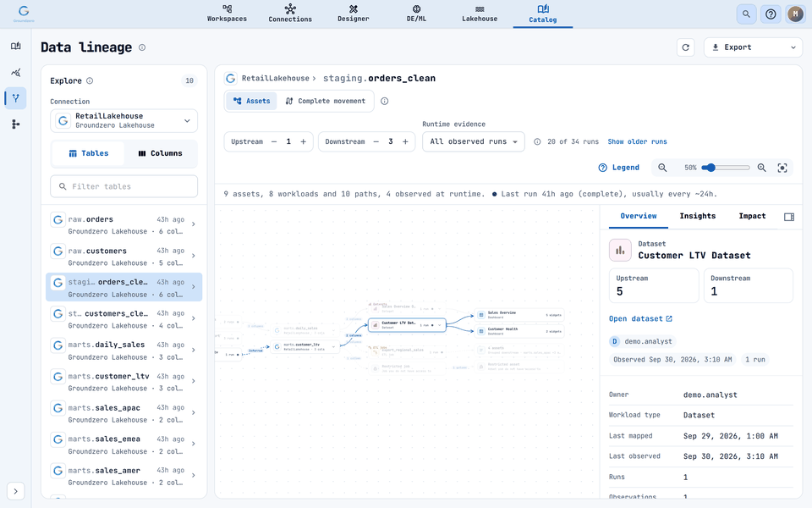Click the refresh lineage button
The width and height of the screenshot is (812, 508).
point(686,47)
